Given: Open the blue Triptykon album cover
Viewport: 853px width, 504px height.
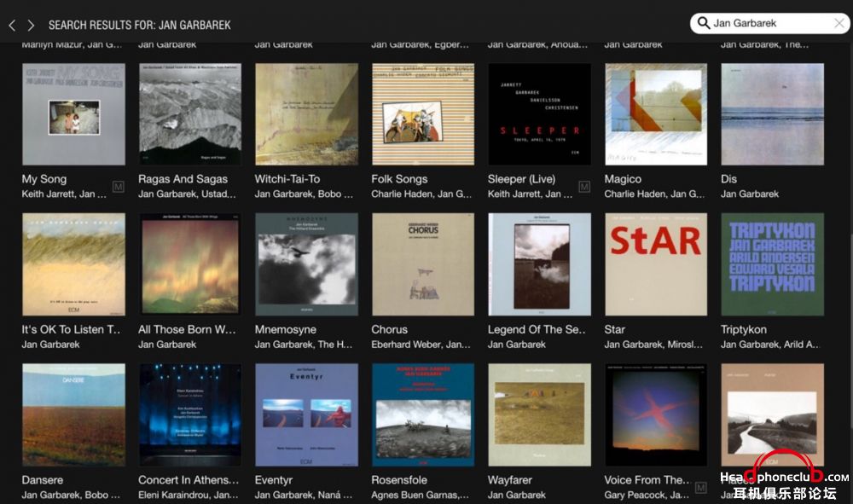Looking at the screenshot, I should click(x=773, y=264).
